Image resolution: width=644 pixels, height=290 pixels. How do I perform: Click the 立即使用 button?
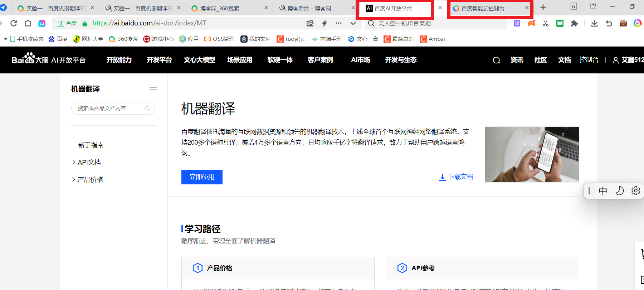click(202, 177)
